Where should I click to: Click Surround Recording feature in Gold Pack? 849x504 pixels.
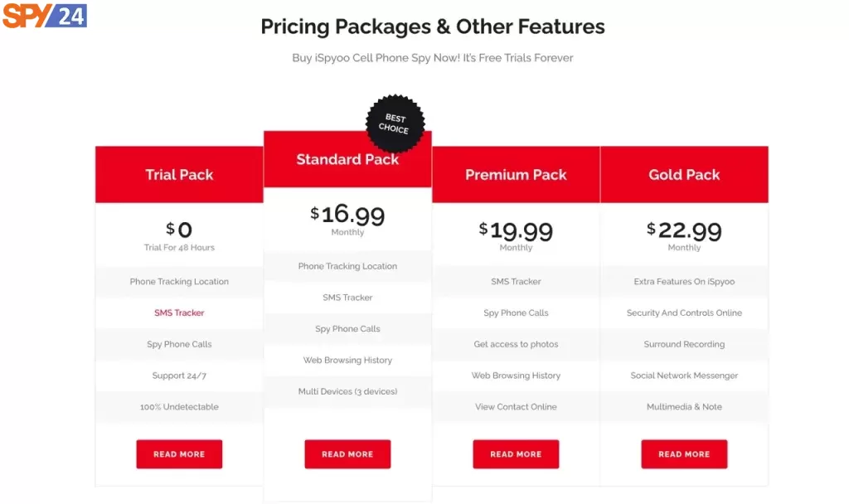[684, 344]
